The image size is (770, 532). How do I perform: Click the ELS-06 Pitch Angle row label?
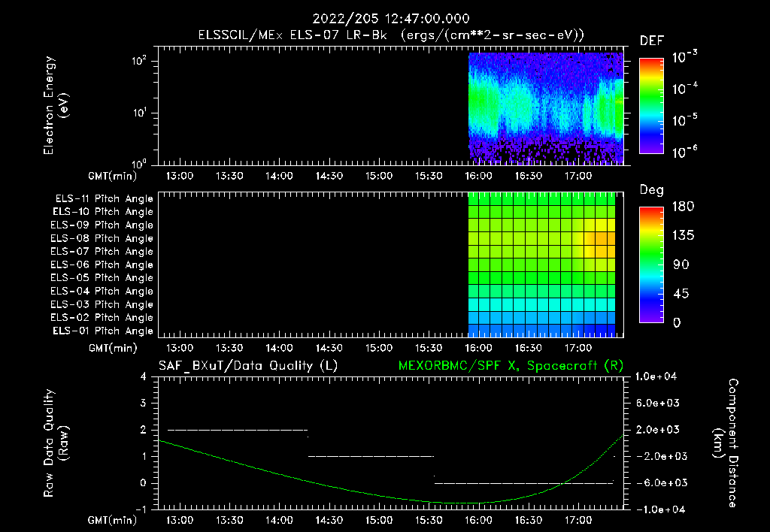[x=102, y=264]
